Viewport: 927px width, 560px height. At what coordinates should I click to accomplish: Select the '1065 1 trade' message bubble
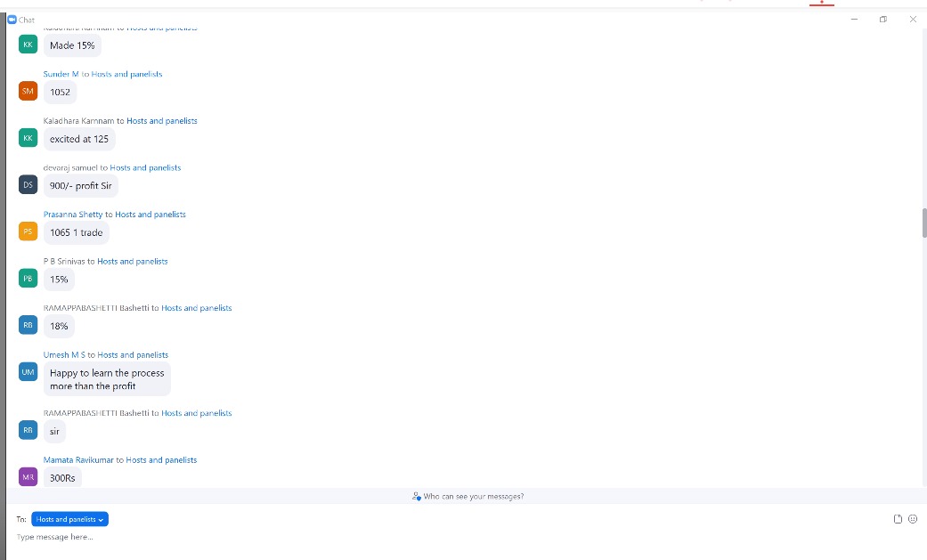pos(77,232)
